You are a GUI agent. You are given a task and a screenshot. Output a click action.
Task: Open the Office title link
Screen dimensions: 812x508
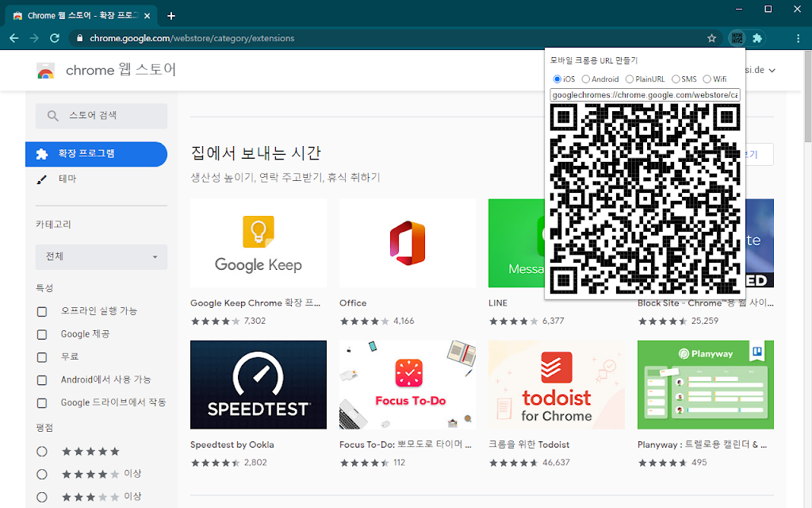(x=353, y=303)
